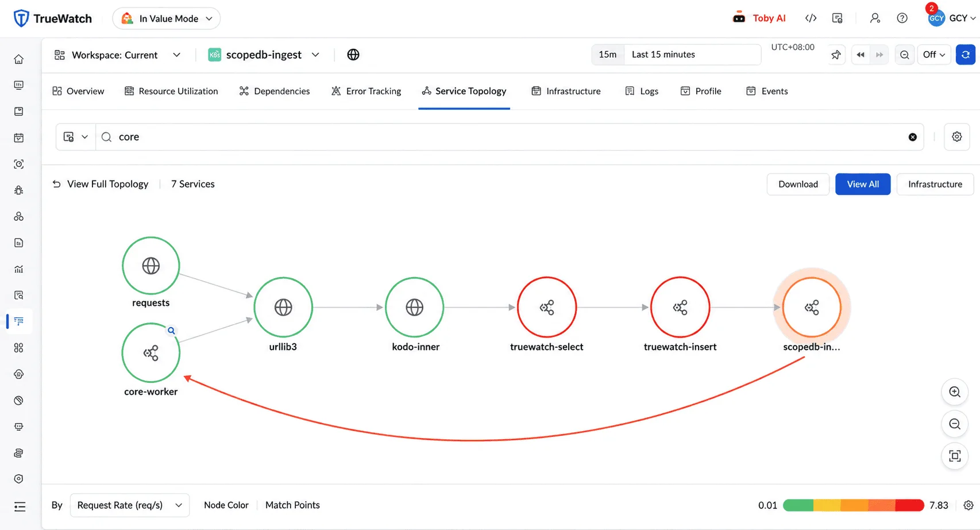
Task: Click the Last 15 minutes time field
Action: click(692, 55)
